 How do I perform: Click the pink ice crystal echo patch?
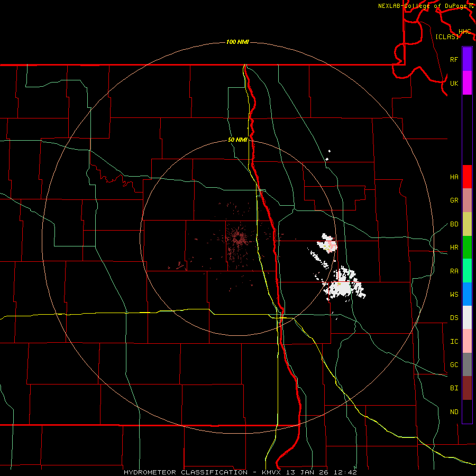click(331, 245)
